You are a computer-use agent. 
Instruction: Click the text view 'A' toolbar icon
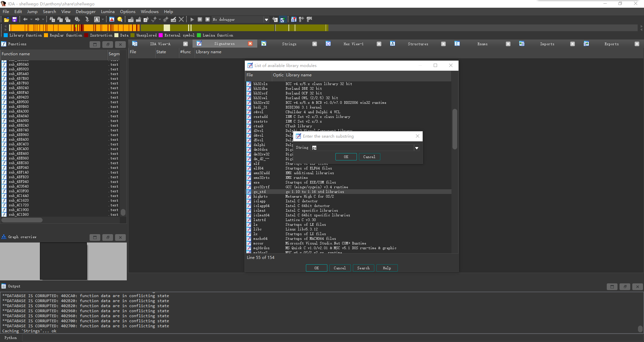97,19
